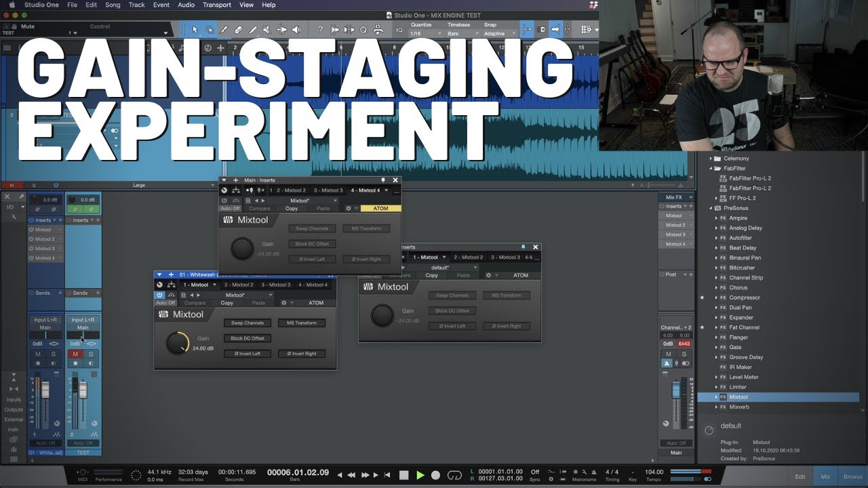Expand the Celemony folder in browser

pos(711,159)
